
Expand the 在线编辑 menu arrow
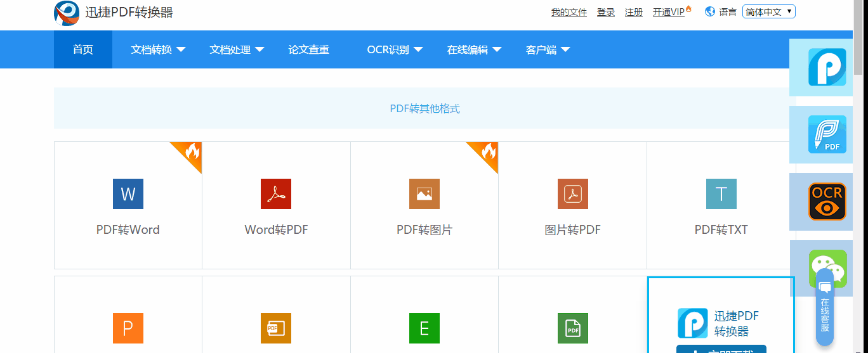tap(497, 49)
